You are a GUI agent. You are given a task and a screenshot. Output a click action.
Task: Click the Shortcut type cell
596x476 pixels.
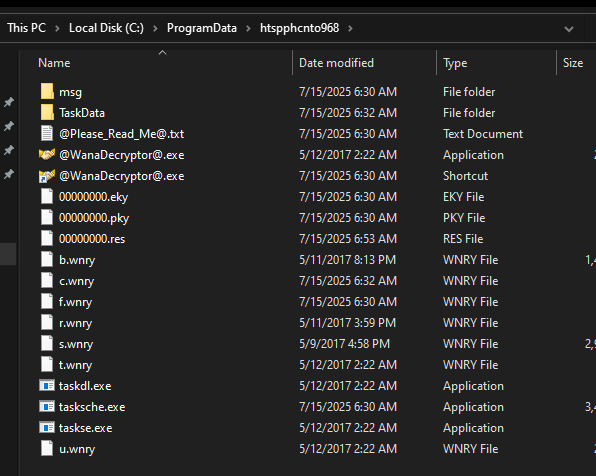465,176
